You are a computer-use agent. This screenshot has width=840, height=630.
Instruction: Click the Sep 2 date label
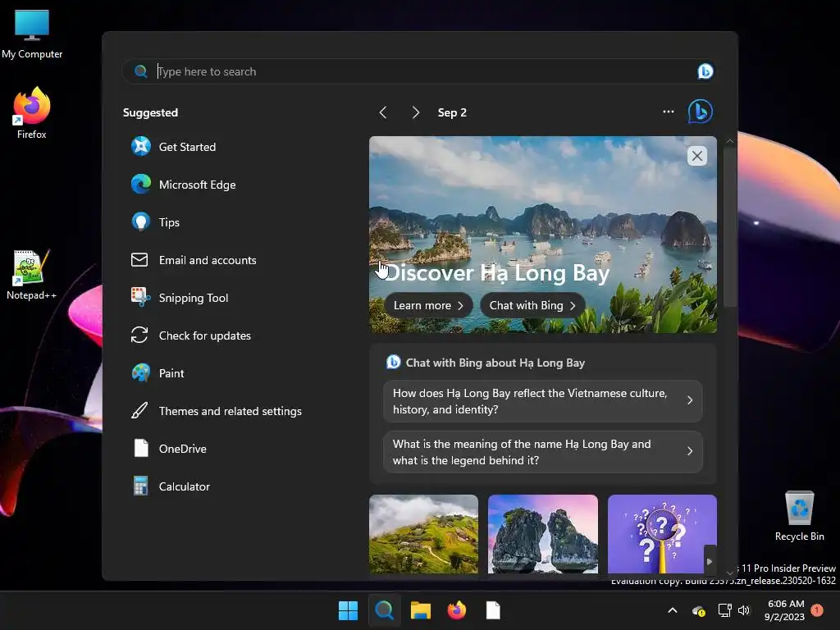[452, 112]
